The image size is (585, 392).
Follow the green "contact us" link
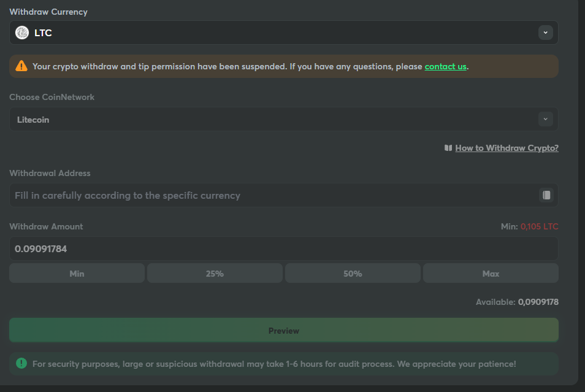(445, 66)
